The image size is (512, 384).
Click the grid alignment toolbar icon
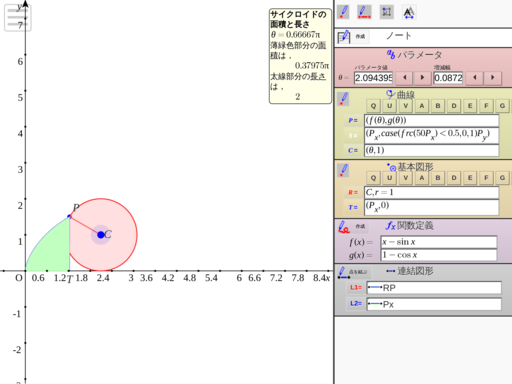(x=387, y=12)
